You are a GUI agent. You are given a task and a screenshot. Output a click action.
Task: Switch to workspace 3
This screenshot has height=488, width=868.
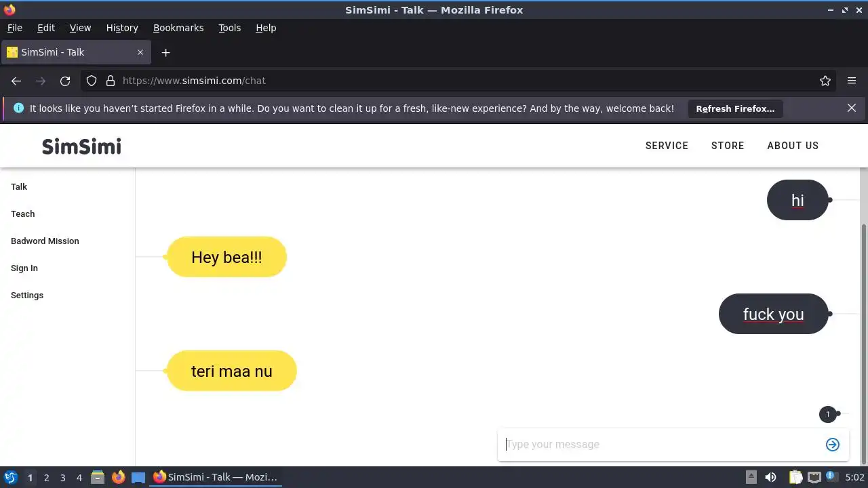[x=62, y=478]
